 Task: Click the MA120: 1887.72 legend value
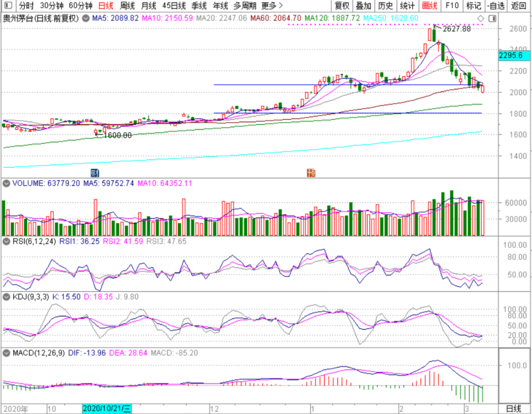(x=332, y=18)
